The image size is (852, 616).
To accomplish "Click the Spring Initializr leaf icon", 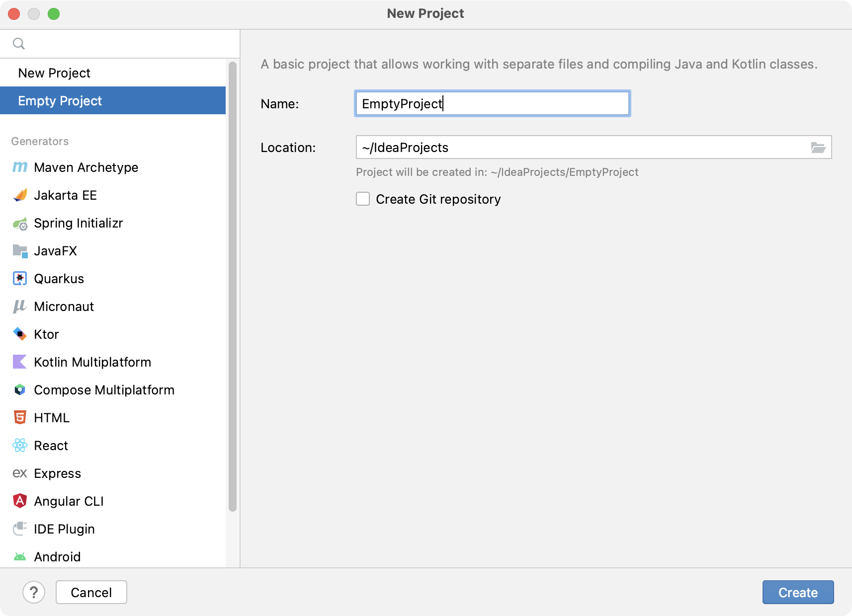I will 20,224.
